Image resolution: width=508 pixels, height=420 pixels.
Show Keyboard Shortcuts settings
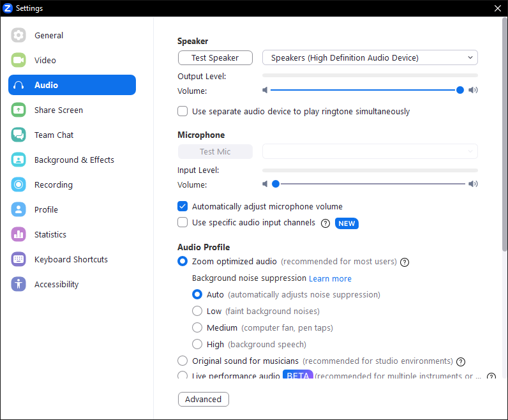72,259
